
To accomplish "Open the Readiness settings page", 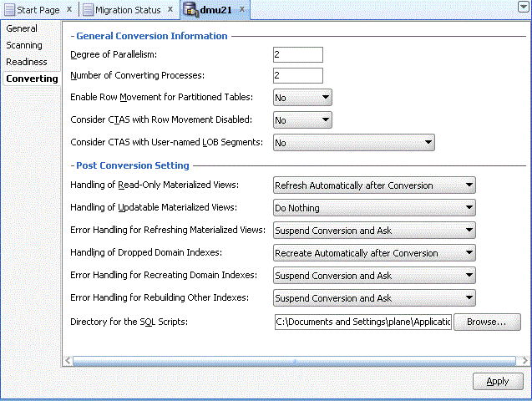I will pyautogui.click(x=27, y=62).
